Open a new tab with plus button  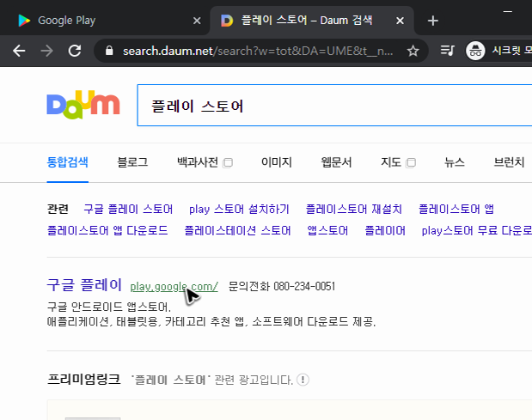(433, 21)
